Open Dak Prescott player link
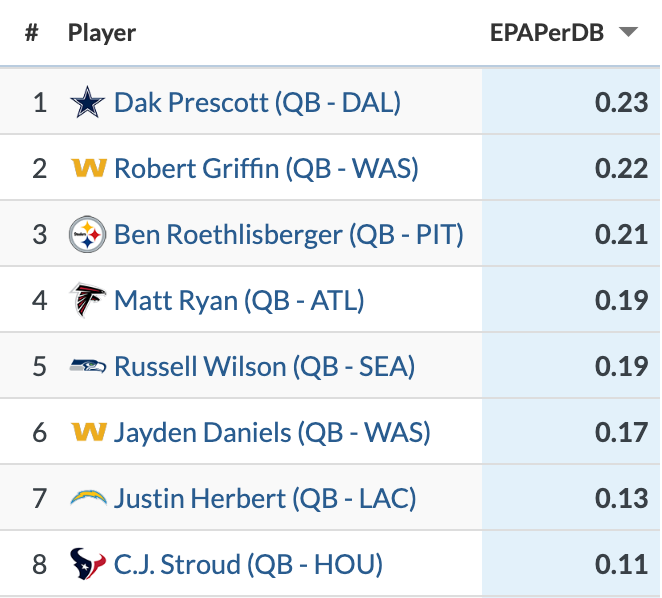The width and height of the screenshot is (662, 598). [x=257, y=102]
